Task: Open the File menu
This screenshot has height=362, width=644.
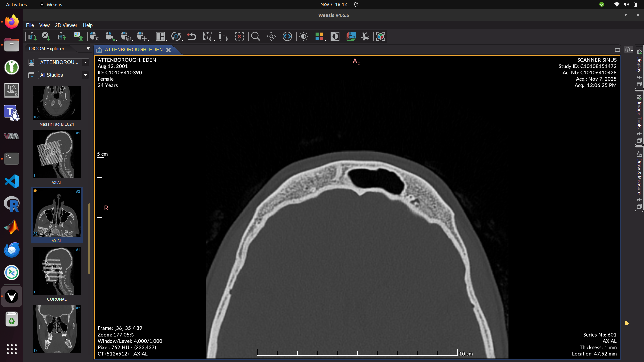Action: [x=30, y=25]
